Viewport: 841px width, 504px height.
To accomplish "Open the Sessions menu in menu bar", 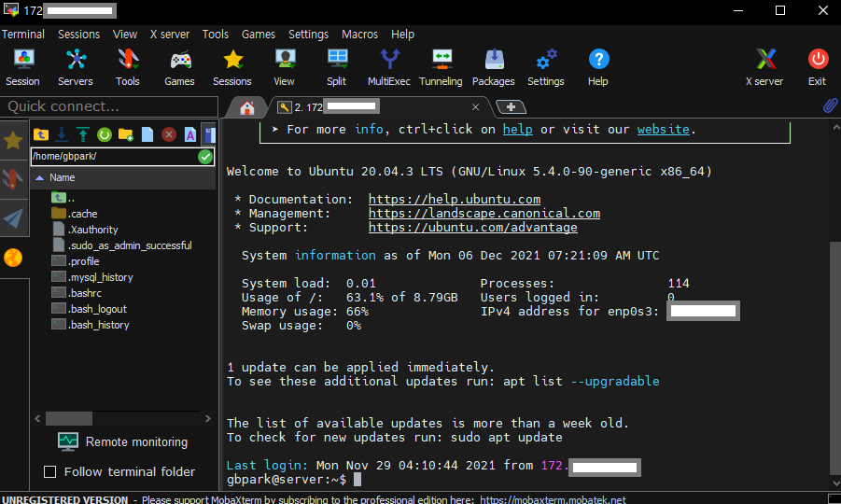I will pos(78,35).
